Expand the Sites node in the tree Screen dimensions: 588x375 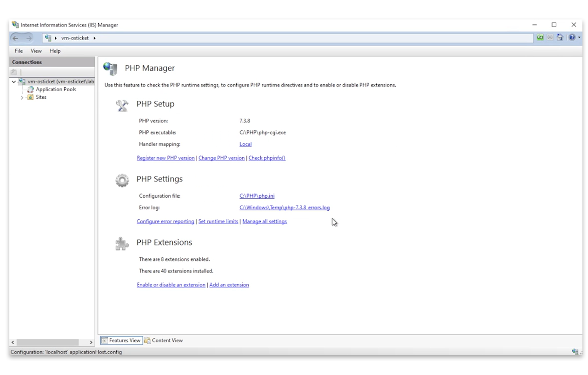pos(22,97)
